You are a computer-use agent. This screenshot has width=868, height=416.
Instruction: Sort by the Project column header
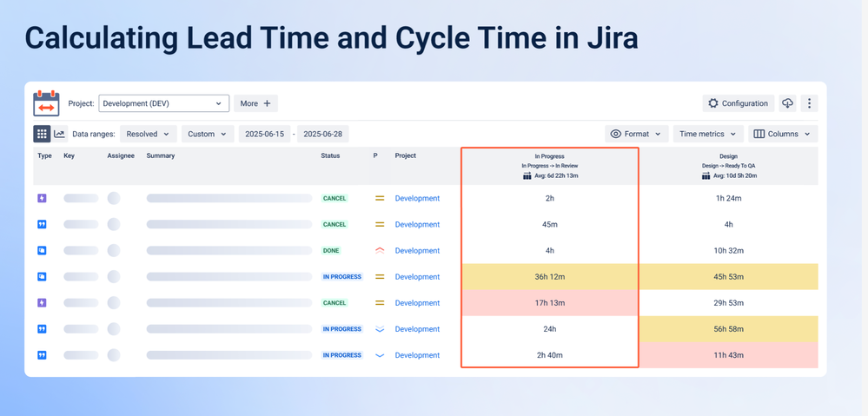coord(406,156)
